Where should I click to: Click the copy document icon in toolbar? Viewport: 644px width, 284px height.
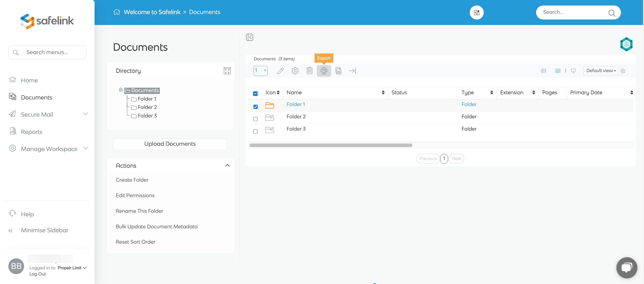click(x=338, y=71)
